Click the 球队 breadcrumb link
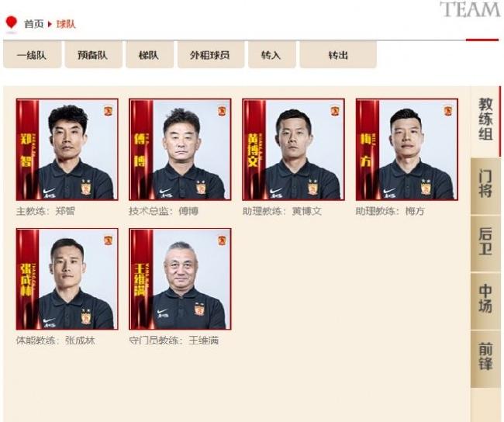Viewport: 504px width, 422px height. pyautogui.click(x=66, y=24)
